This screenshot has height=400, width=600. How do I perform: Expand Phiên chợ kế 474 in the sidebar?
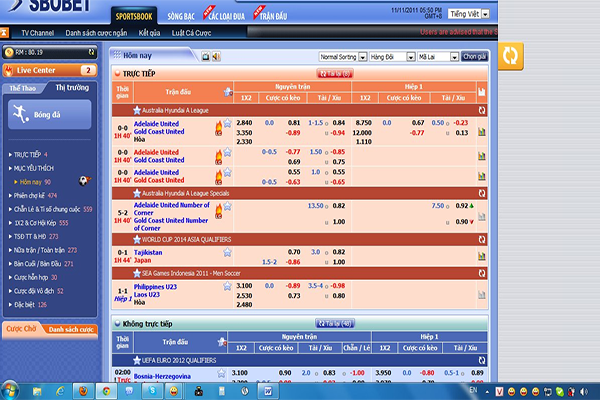33,196
